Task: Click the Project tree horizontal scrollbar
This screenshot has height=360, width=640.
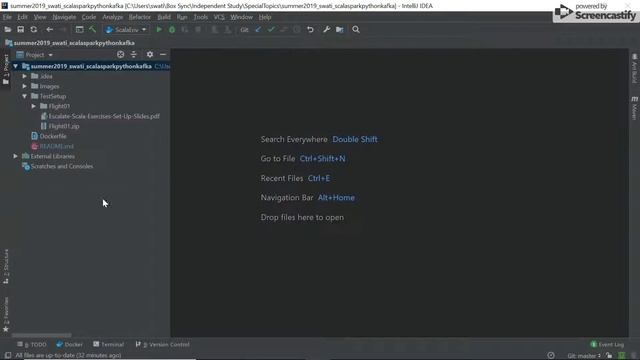Action: 42,335
